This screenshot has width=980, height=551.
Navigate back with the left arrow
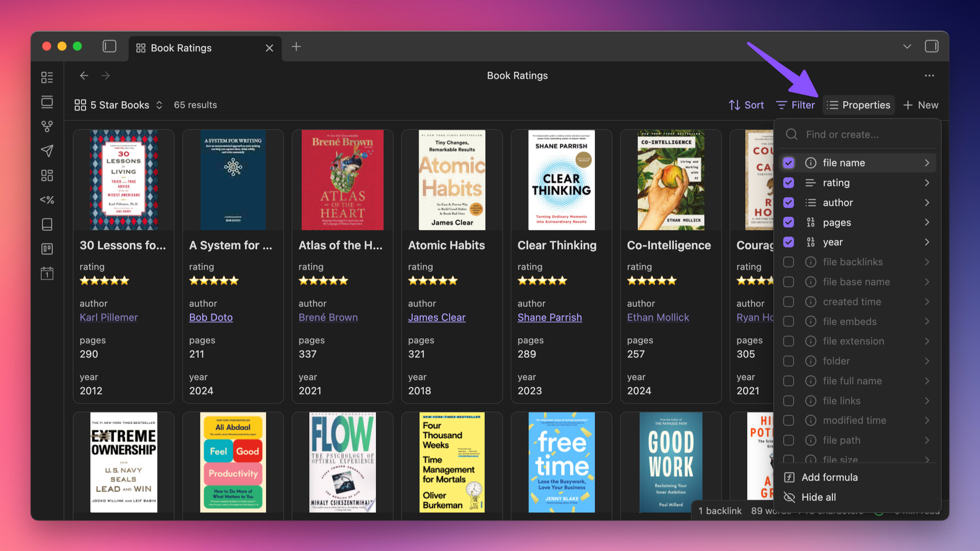[84, 76]
